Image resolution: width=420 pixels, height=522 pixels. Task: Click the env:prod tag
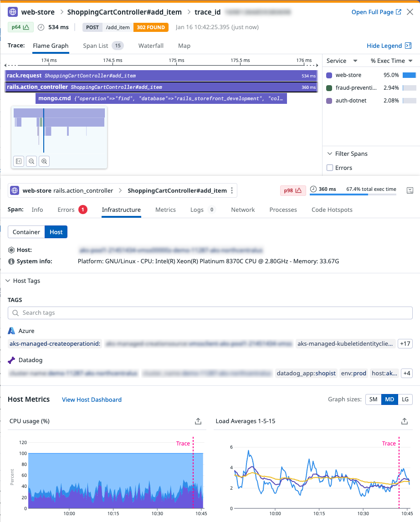pos(353,373)
